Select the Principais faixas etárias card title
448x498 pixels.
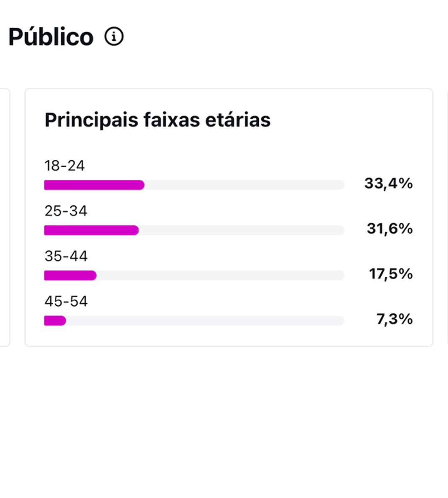[x=158, y=120]
